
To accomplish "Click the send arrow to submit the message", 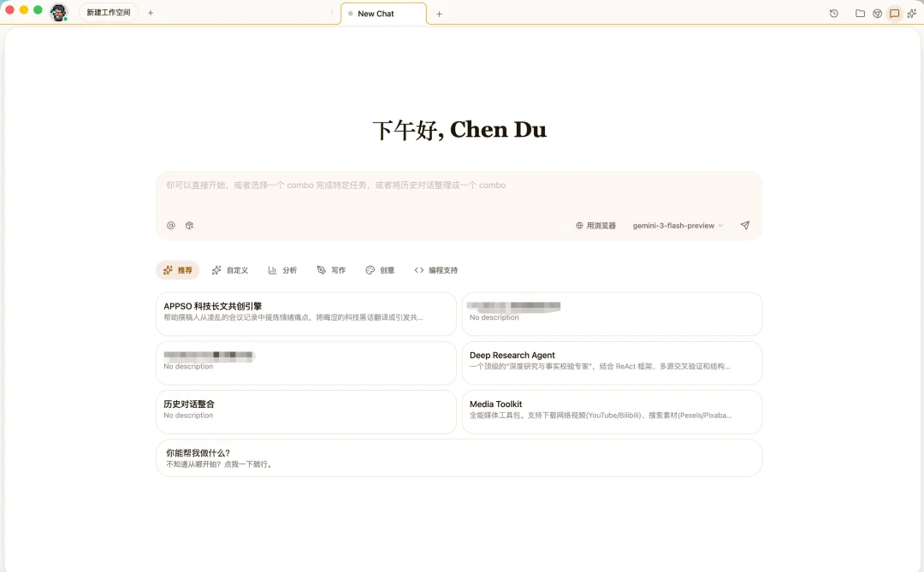I will pos(744,225).
